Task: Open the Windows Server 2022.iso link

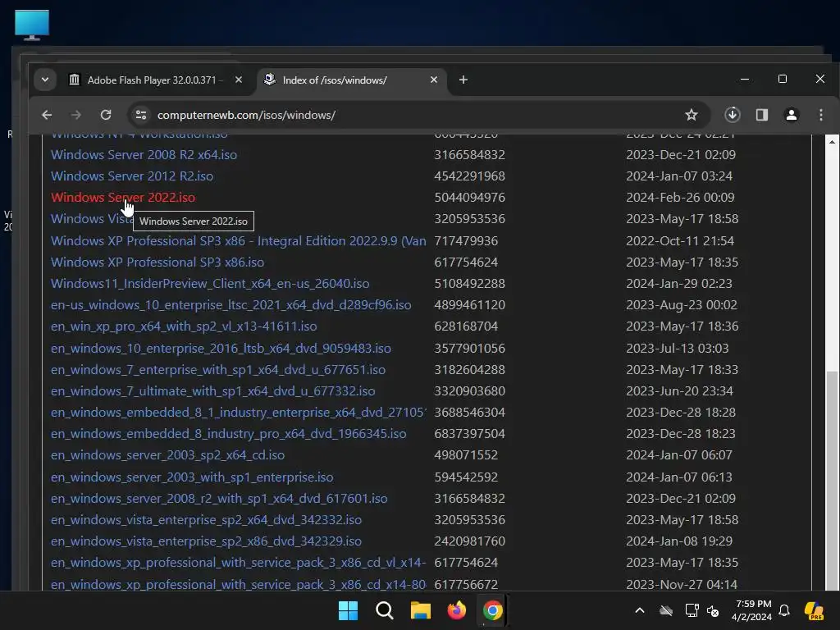Action: [x=123, y=198]
